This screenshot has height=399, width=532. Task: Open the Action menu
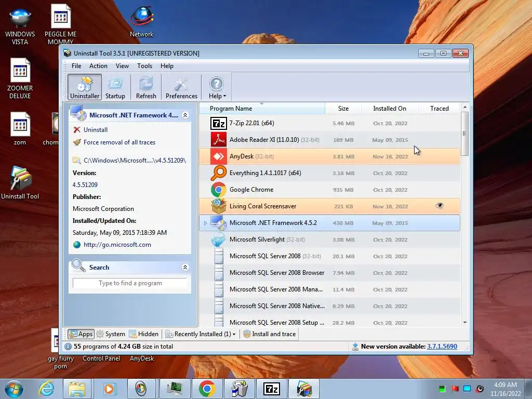pyautogui.click(x=98, y=66)
